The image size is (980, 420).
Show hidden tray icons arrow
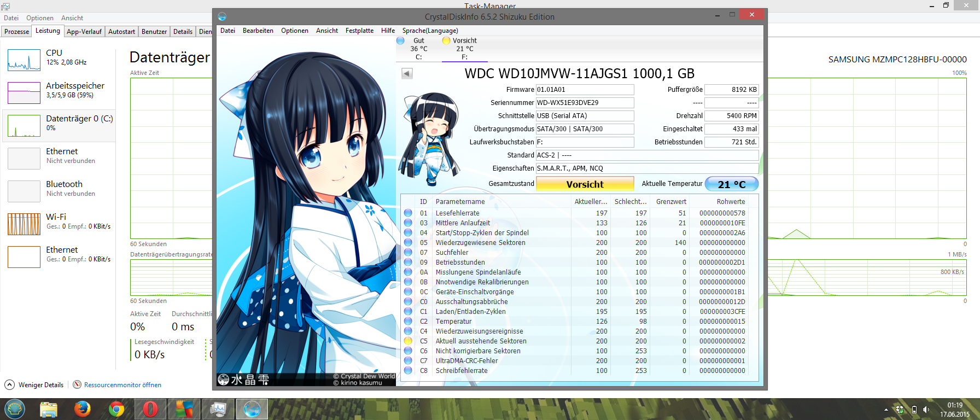(x=886, y=410)
